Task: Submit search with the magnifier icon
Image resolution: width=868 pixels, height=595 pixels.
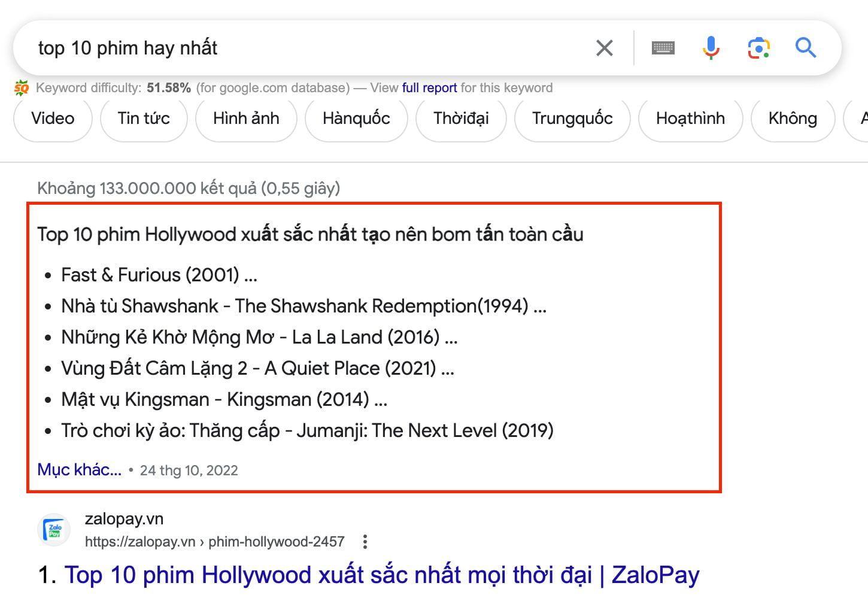Action: (x=806, y=47)
